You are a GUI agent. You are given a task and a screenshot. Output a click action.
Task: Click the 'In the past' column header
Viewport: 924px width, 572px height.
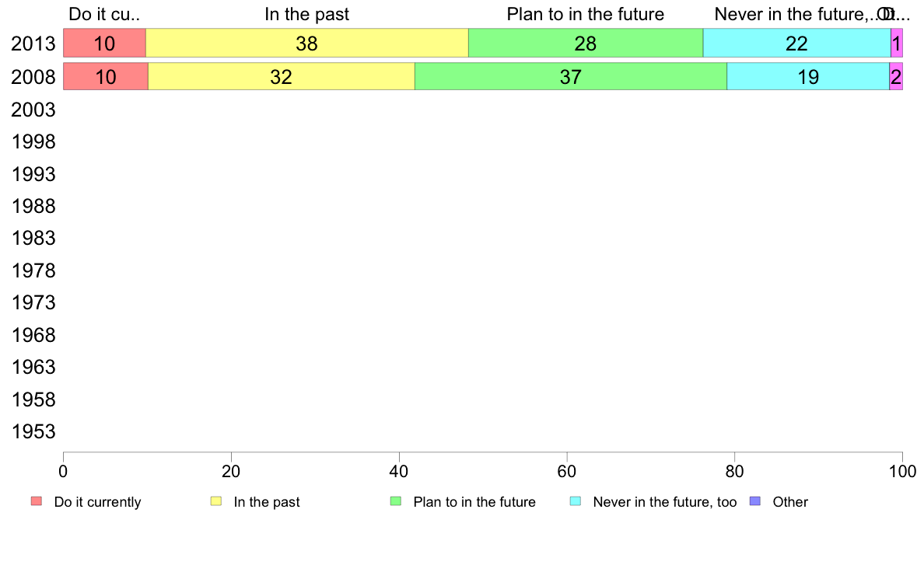click(306, 14)
